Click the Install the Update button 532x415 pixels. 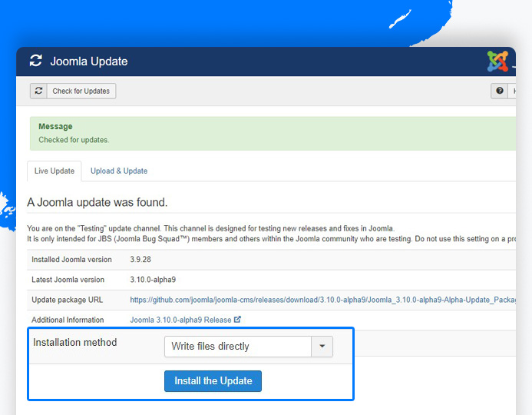pos(213,381)
